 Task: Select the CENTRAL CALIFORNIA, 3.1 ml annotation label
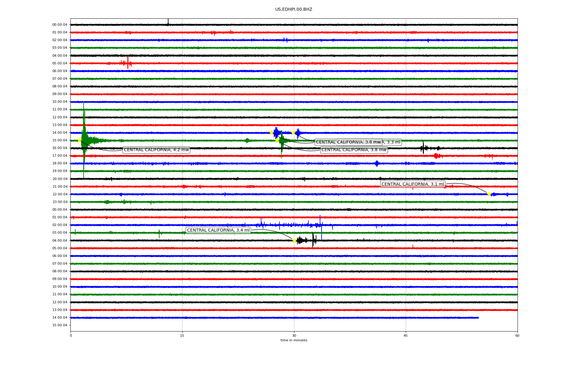413,184
